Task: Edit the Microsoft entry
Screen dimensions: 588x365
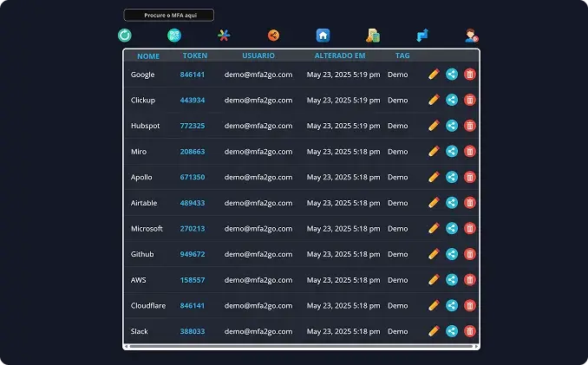Action: (434, 228)
